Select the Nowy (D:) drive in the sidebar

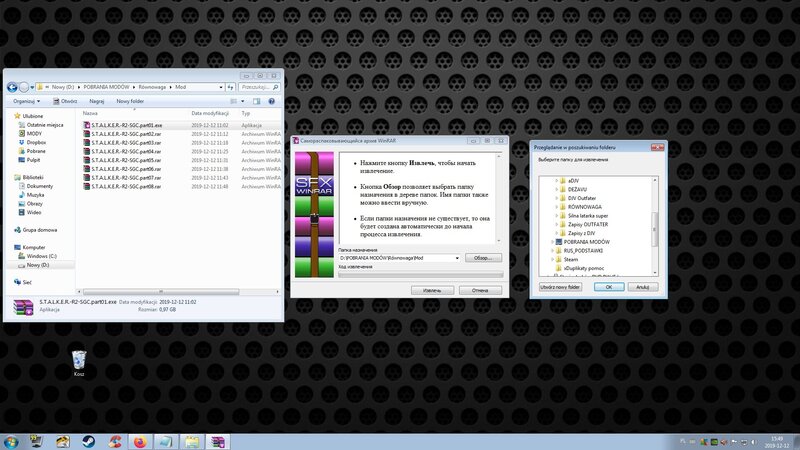coord(39,264)
